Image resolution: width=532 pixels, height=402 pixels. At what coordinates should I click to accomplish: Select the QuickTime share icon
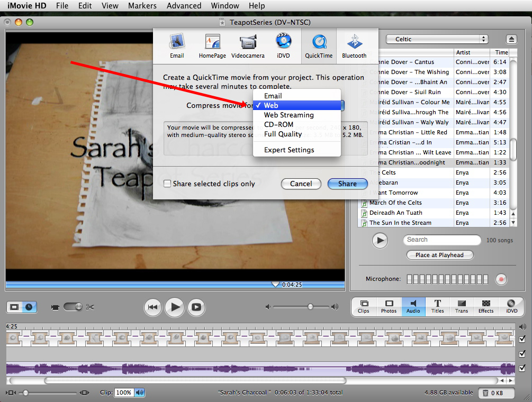tap(319, 46)
